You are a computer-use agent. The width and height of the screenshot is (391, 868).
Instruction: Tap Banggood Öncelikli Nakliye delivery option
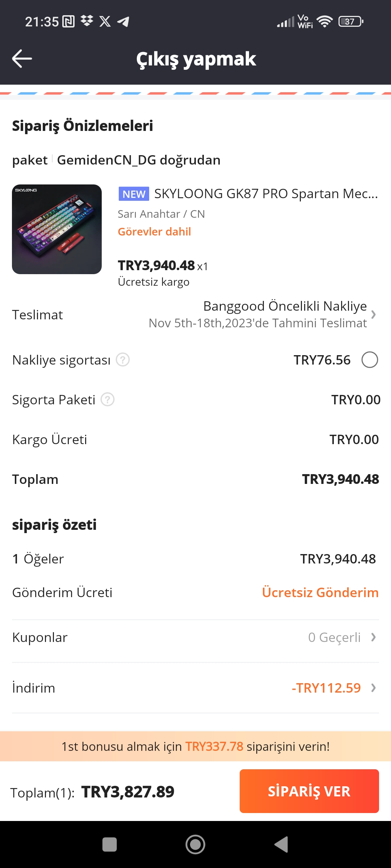point(285,306)
